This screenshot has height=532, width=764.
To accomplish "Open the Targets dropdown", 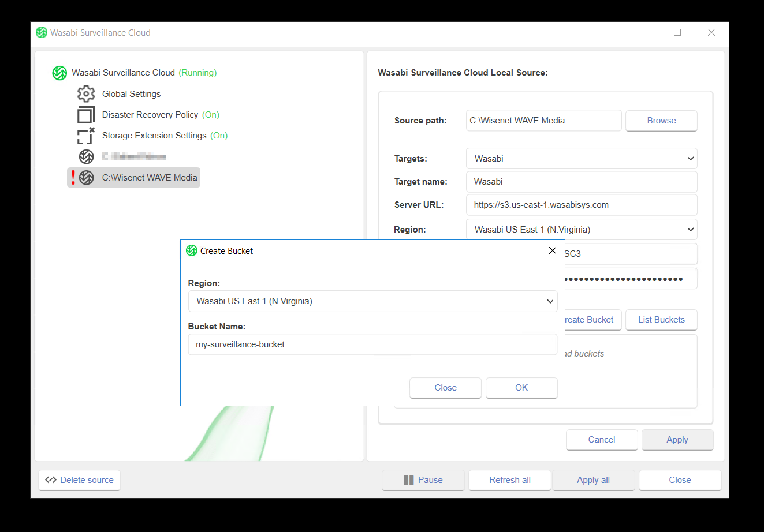I will click(582, 159).
